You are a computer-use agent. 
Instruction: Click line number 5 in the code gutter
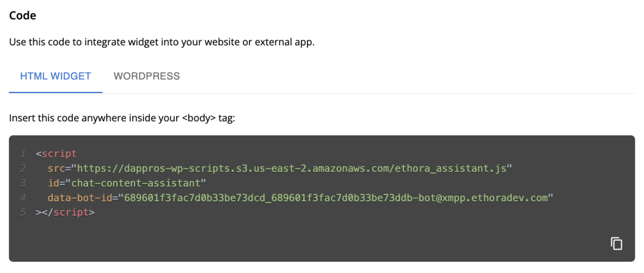click(x=23, y=213)
